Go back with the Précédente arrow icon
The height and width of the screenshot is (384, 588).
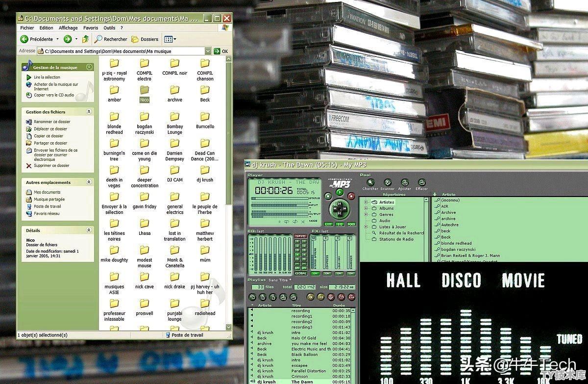tap(24, 39)
